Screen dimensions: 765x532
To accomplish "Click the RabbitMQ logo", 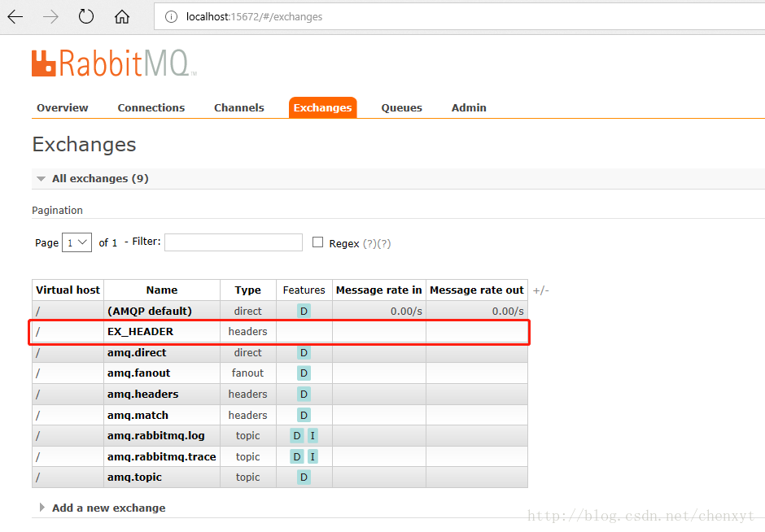I will 114,63.
